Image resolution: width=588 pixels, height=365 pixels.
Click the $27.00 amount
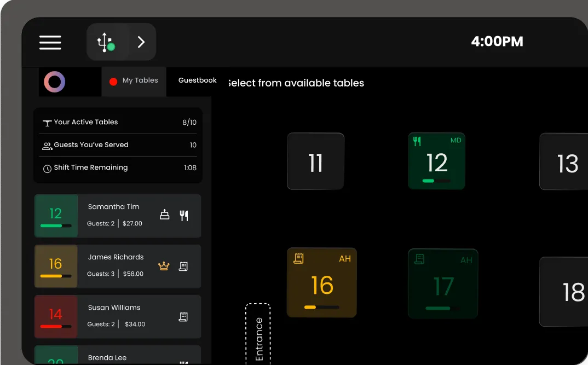click(132, 223)
